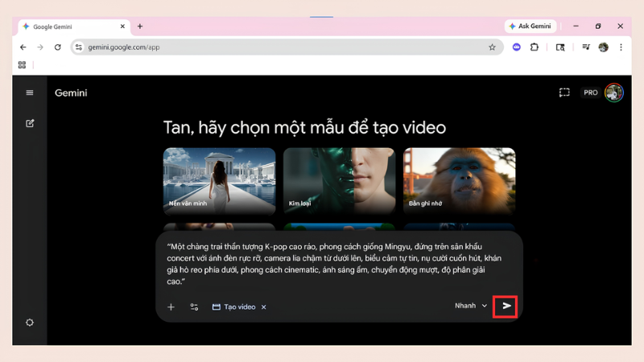The width and height of the screenshot is (644, 362).
Task: Click the temporary chat dashed icon
Action: point(564,93)
